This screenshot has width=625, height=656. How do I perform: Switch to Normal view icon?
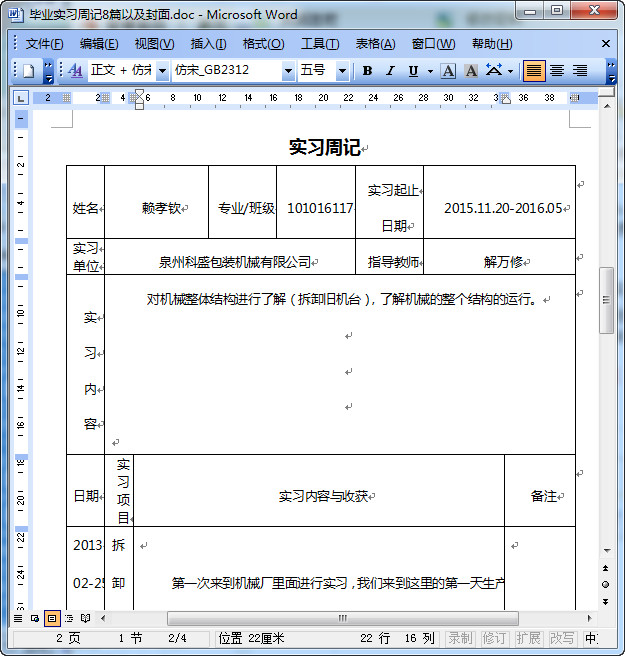tap(18, 618)
